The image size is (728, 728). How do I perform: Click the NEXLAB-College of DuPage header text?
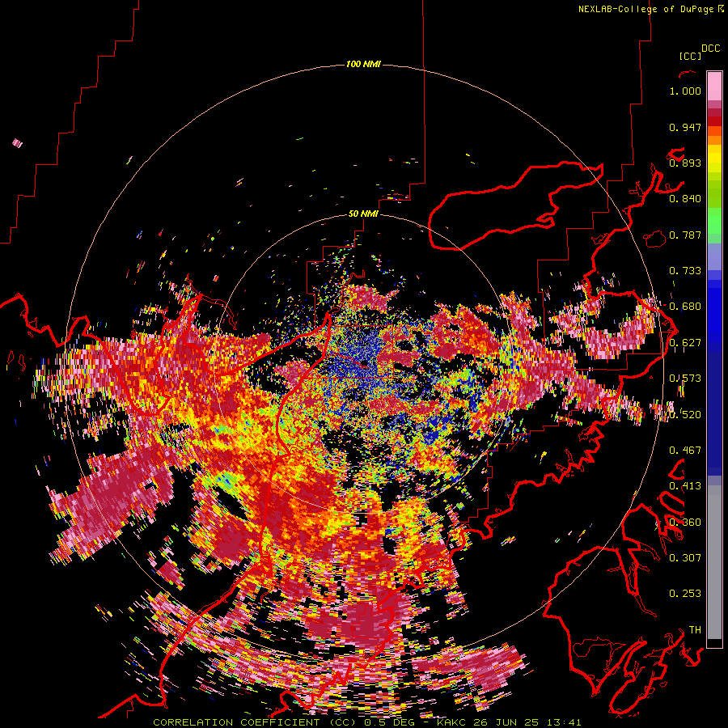(x=645, y=9)
